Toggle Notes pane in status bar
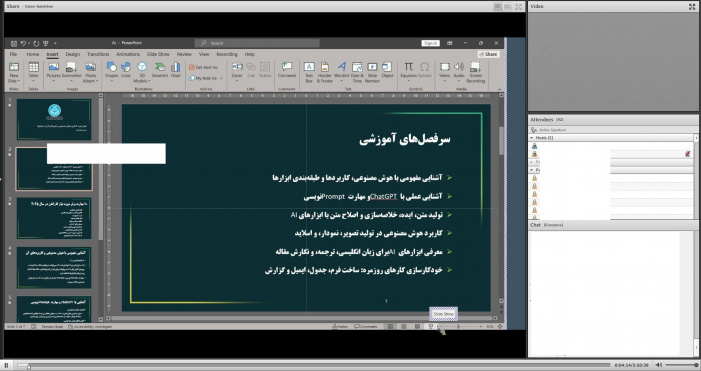Image resolution: width=701 pixels, height=371 pixels. pyautogui.click(x=340, y=327)
